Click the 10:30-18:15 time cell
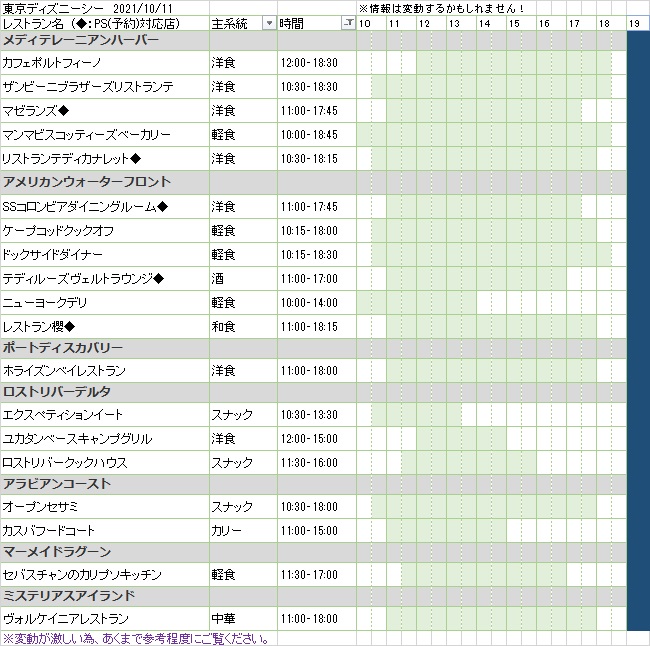Image resolution: width=650 pixels, height=646 pixels. (317, 159)
